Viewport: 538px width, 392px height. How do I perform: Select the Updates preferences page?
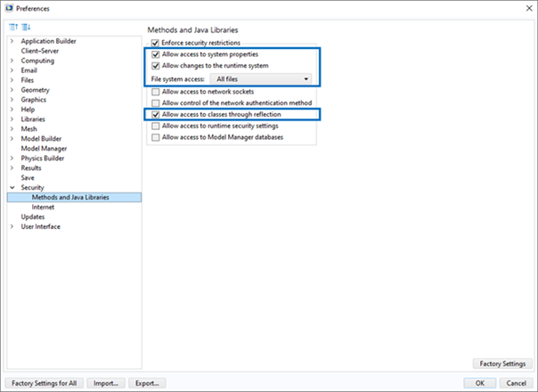pyautogui.click(x=33, y=217)
